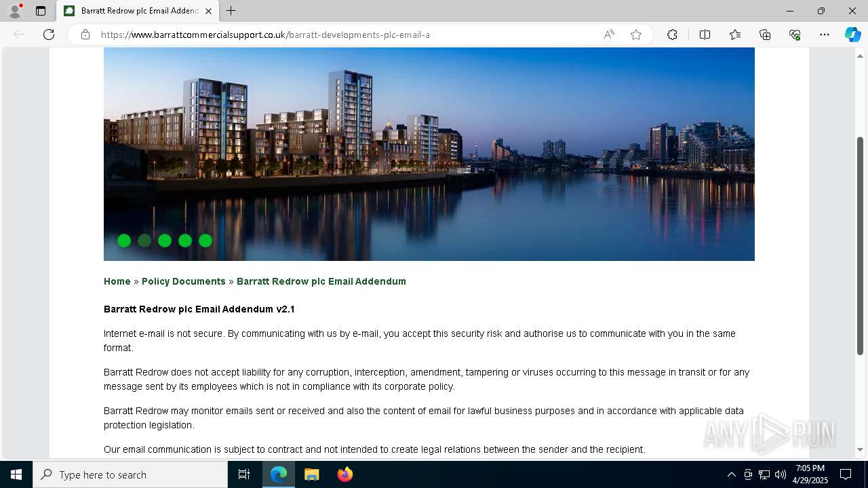Click the taskbar search box
The image size is (868, 488).
(130, 474)
